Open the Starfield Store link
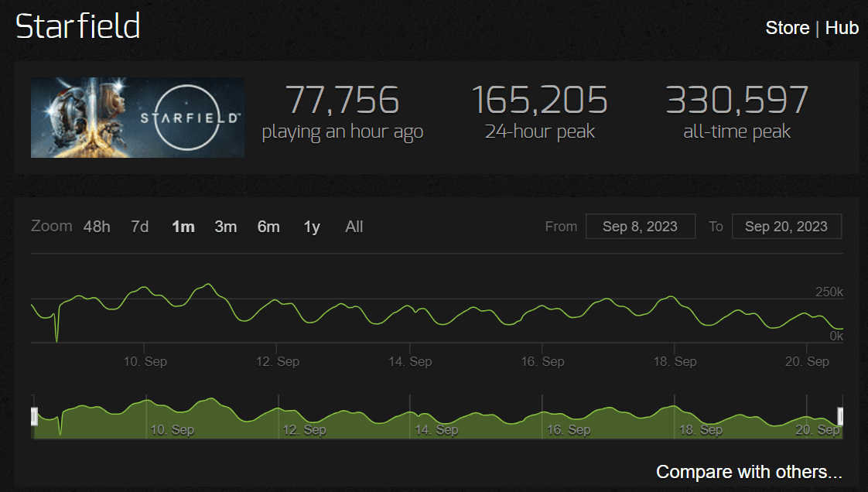 tap(787, 28)
